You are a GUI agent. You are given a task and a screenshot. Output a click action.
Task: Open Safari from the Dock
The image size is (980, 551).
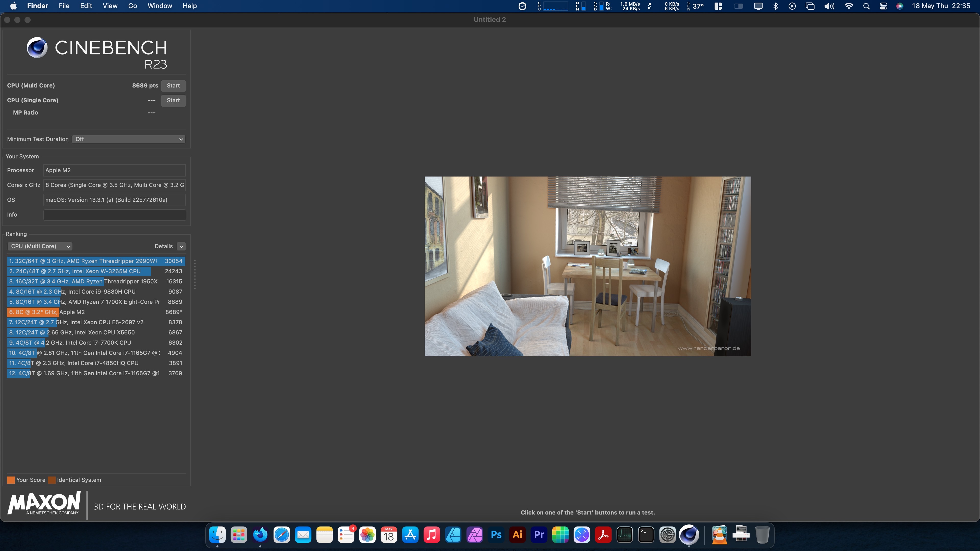pyautogui.click(x=282, y=535)
